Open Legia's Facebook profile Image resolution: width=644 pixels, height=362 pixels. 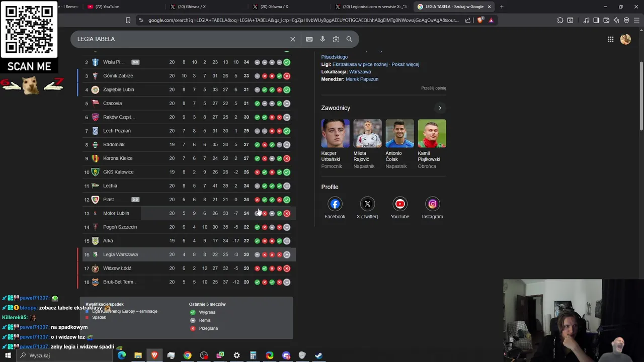click(x=335, y=208)
